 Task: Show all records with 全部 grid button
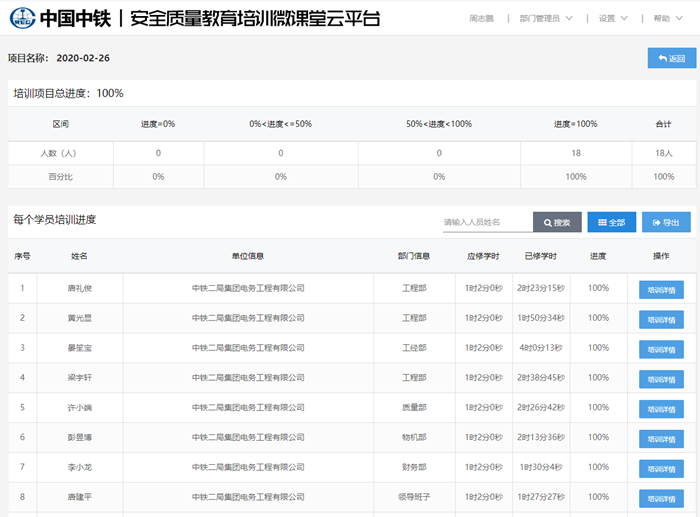pyautogui.click(x=611, y=222)
